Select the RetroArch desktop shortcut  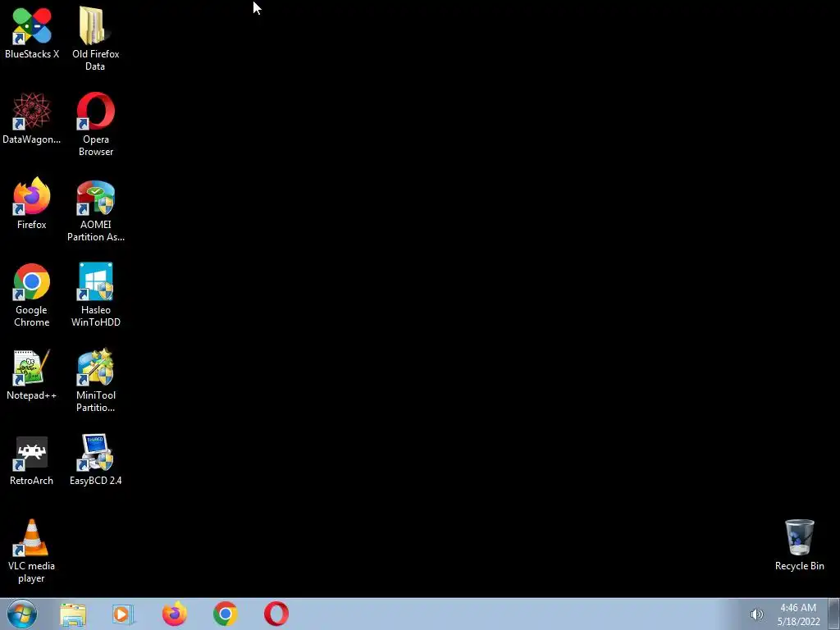[x=32, y=461]
